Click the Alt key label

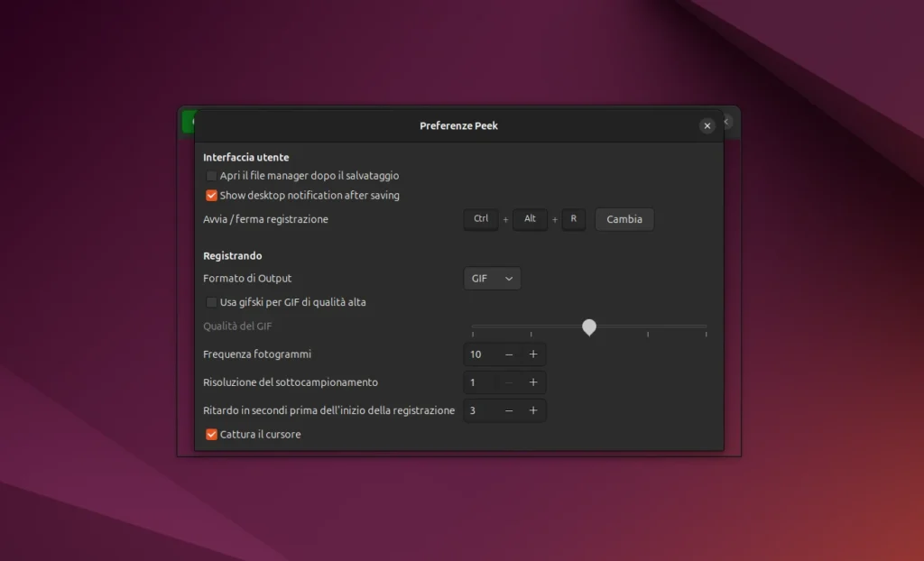pyautogui.click(x=530, y=218)
